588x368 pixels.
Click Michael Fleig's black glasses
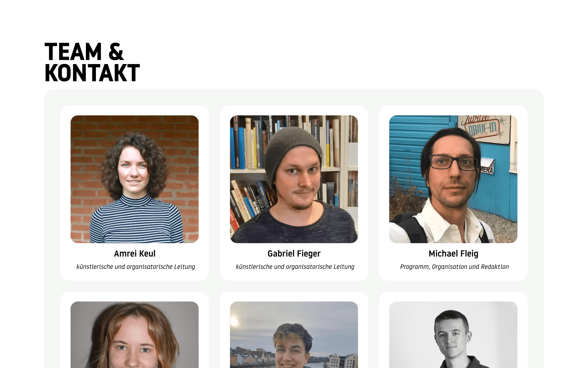click(453, 163)
